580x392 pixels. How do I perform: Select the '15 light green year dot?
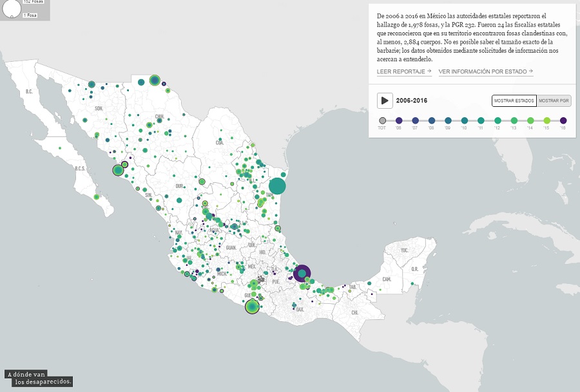pos(546,120)
